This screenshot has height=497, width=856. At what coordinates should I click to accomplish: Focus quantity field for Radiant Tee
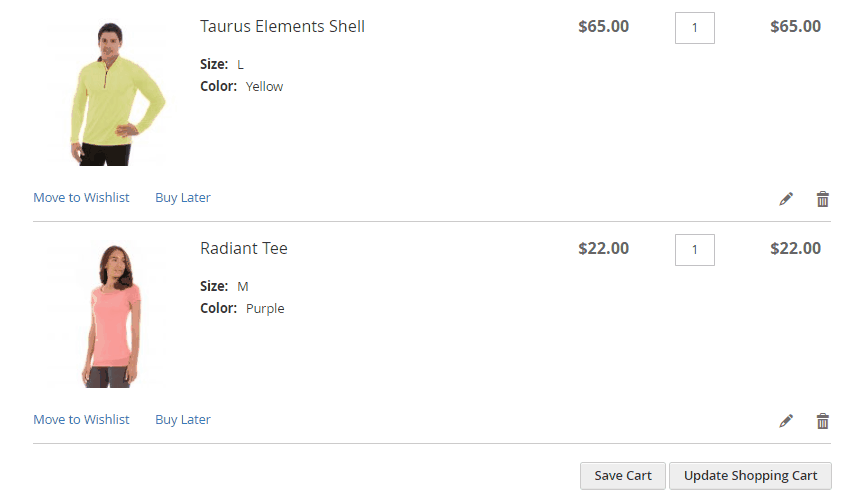pos(694,250)
